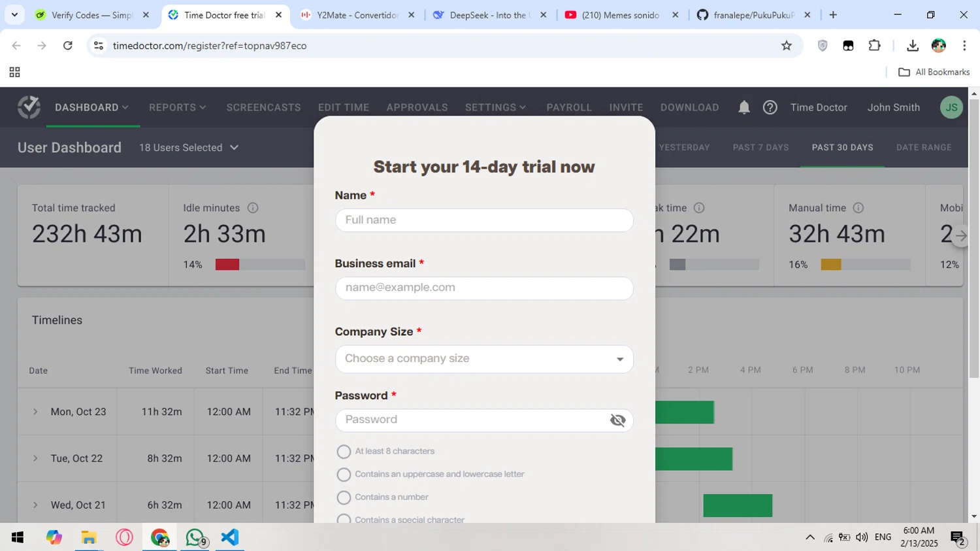Click the JS user avatar
The image size is (980, 551).
(x=951, y=107)
